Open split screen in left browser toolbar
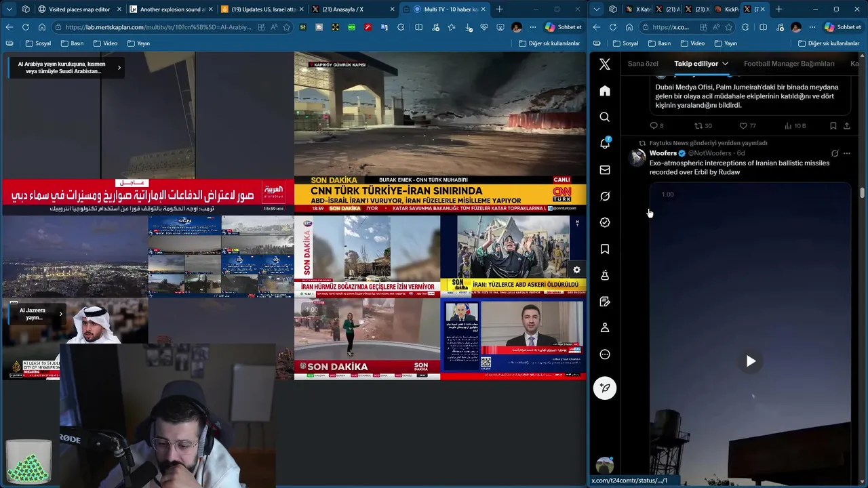This screenshot has height=488, width=868. [x=418, y=27]
